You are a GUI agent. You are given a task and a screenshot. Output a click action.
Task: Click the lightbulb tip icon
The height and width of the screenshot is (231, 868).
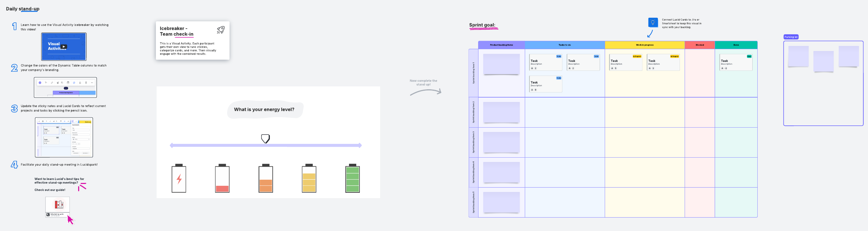653,22
